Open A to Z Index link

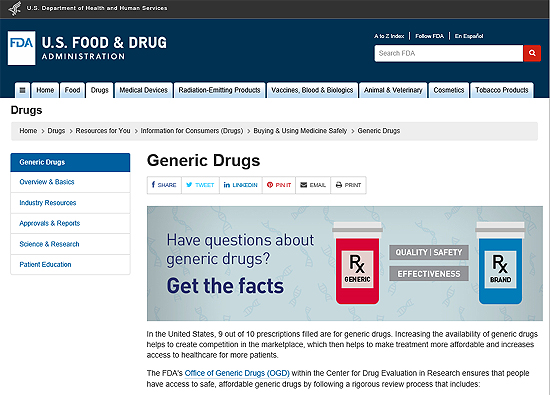click(389, 36)
